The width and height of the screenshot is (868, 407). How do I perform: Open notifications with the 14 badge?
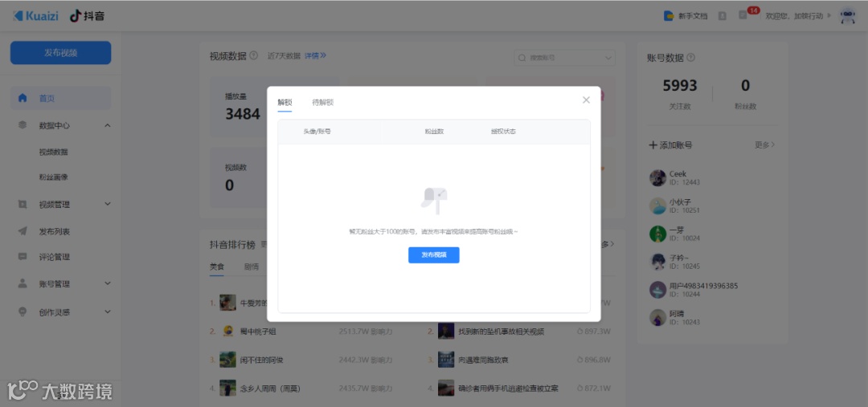coord(743,15)
